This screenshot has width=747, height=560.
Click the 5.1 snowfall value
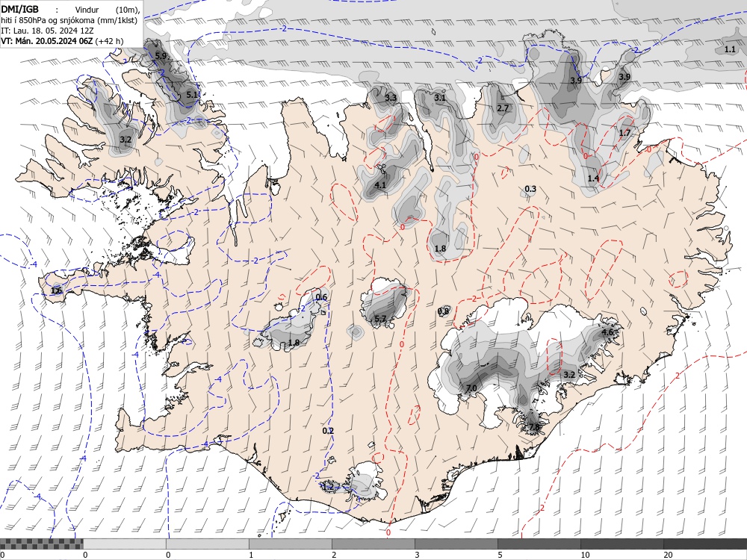pyautogui.click(x=192, y=95)
